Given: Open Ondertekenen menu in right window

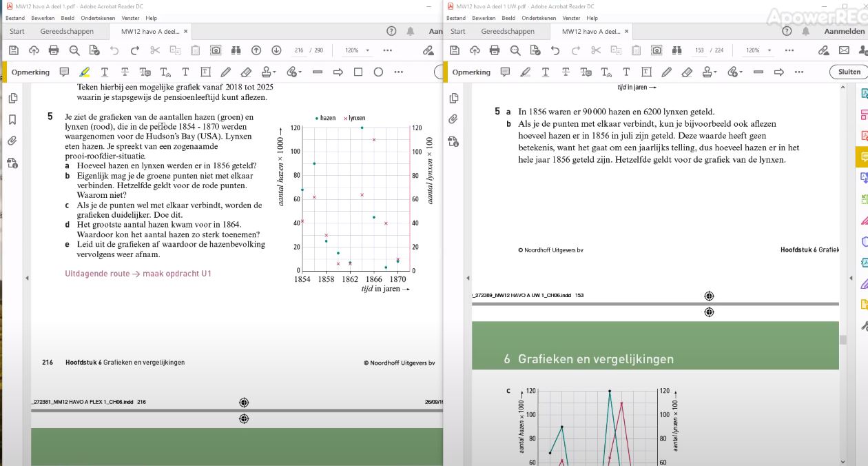Looking at the screenshot, I should click(x=538, y=18).
